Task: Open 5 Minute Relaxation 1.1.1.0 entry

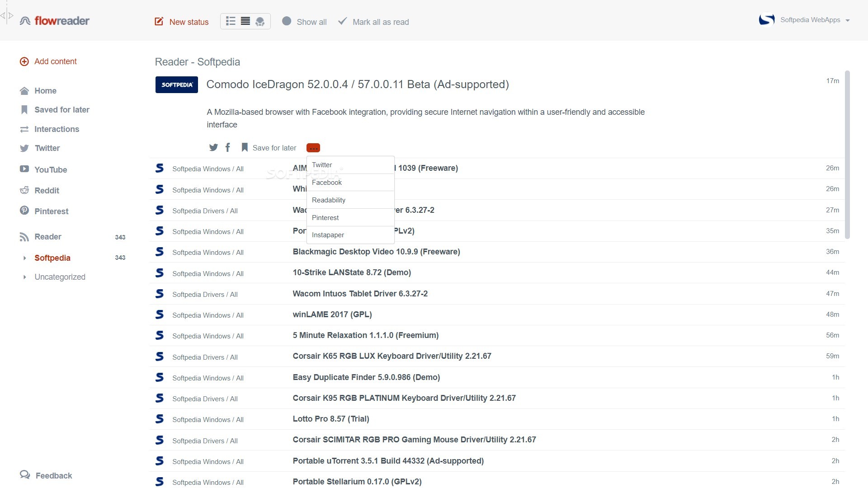Action: pos(366,335)
